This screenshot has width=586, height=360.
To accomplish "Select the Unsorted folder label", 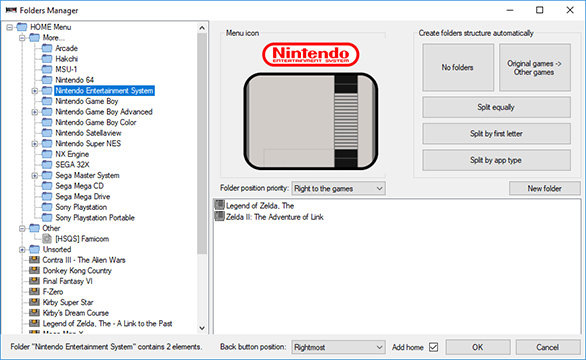I will pos(57,249).
